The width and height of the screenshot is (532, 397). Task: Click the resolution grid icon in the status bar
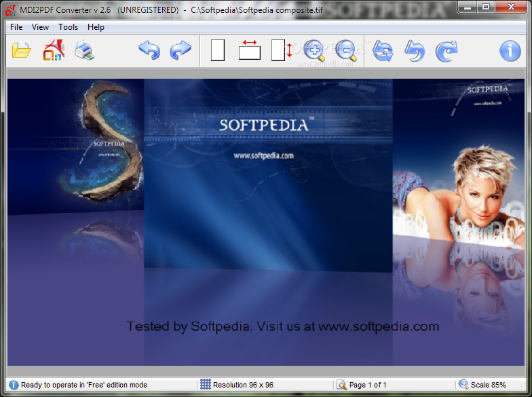click(205, 384)
